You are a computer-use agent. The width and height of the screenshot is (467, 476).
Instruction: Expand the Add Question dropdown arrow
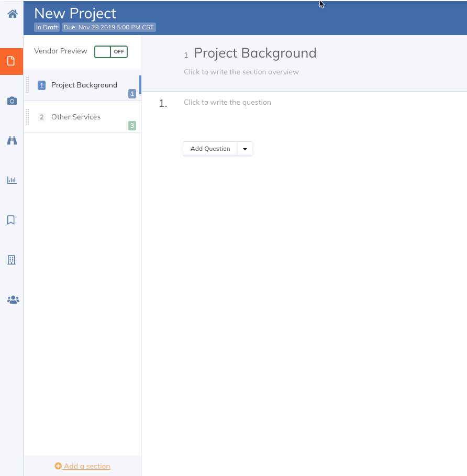point(245,149)
